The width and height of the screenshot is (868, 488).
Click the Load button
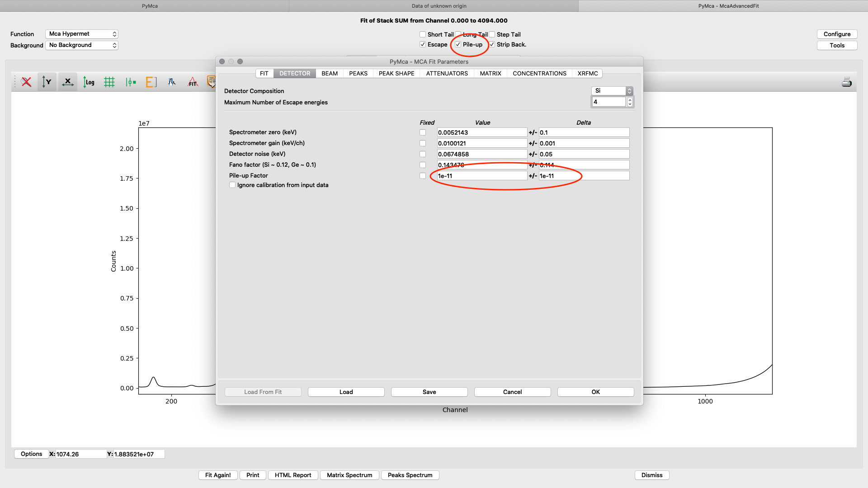(x=346, y=392)
